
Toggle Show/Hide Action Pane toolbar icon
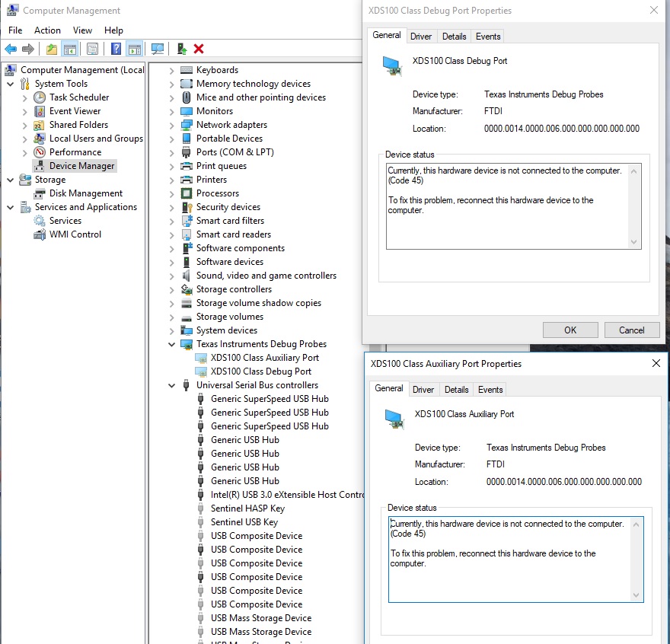135,49
